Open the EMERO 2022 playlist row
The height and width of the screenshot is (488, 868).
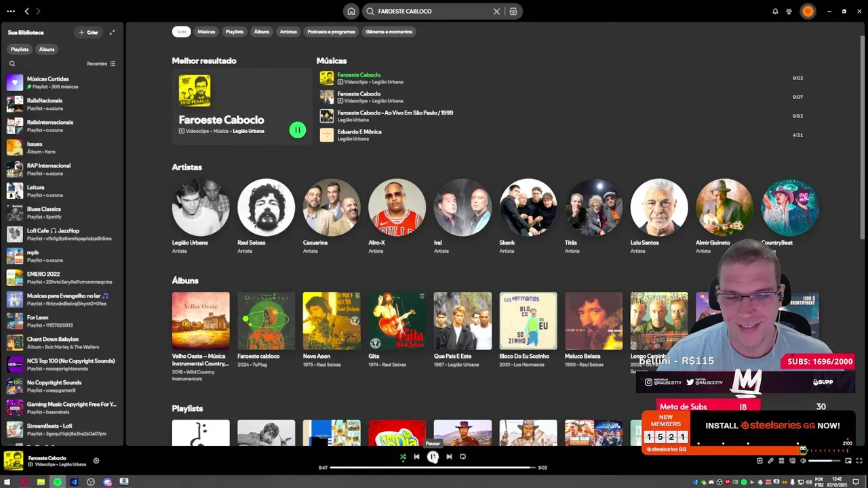[x=62, y=278]
